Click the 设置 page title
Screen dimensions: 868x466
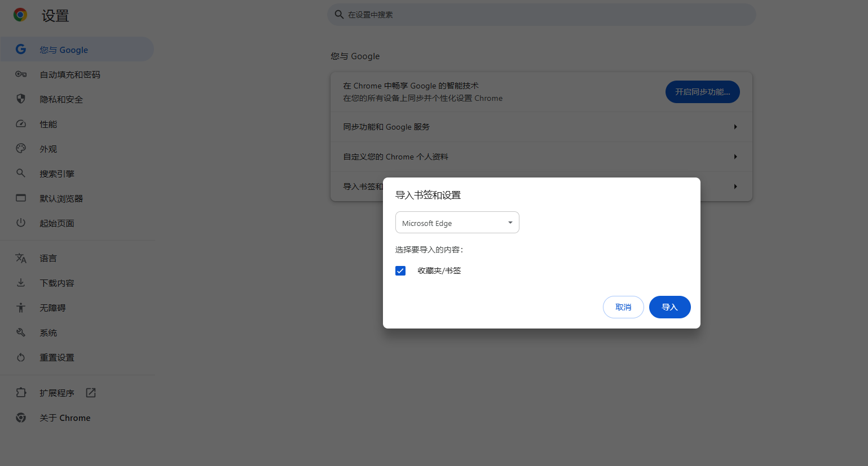[55, 16]
